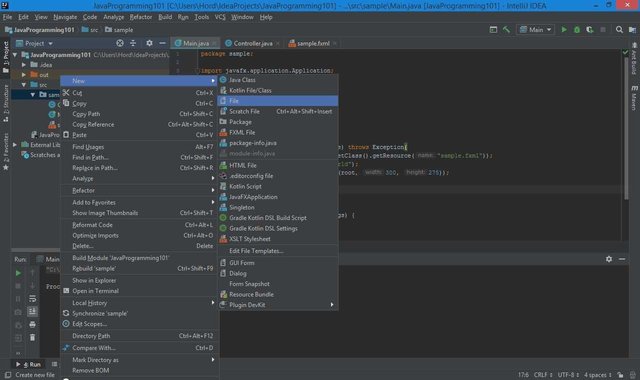This screenshot has height=380, width=640.
Task: Collapse the JavaProgramming101 root node
Action: pos(15,55)
